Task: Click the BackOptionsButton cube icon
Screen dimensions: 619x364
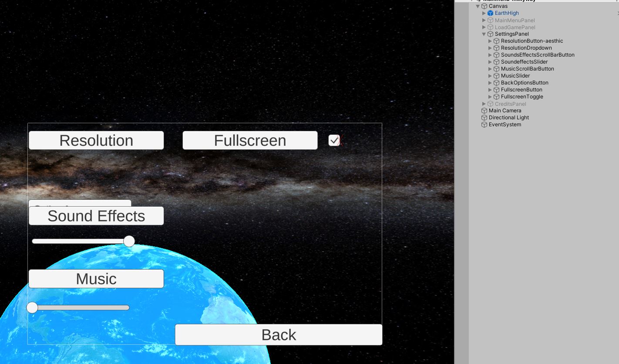Action: [496, 83]
